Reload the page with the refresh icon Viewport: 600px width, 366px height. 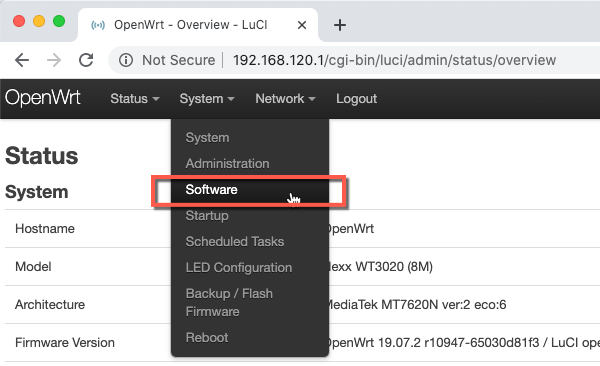pos(86,60)
